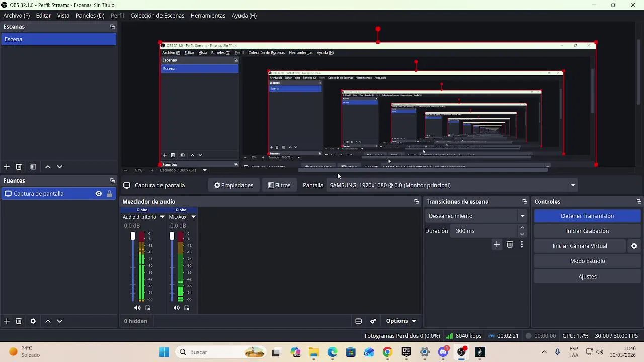Toggle headphone monitoring for Mic/Aux
The height and width of the screenshot is (362, 644).
pos(187,308)
